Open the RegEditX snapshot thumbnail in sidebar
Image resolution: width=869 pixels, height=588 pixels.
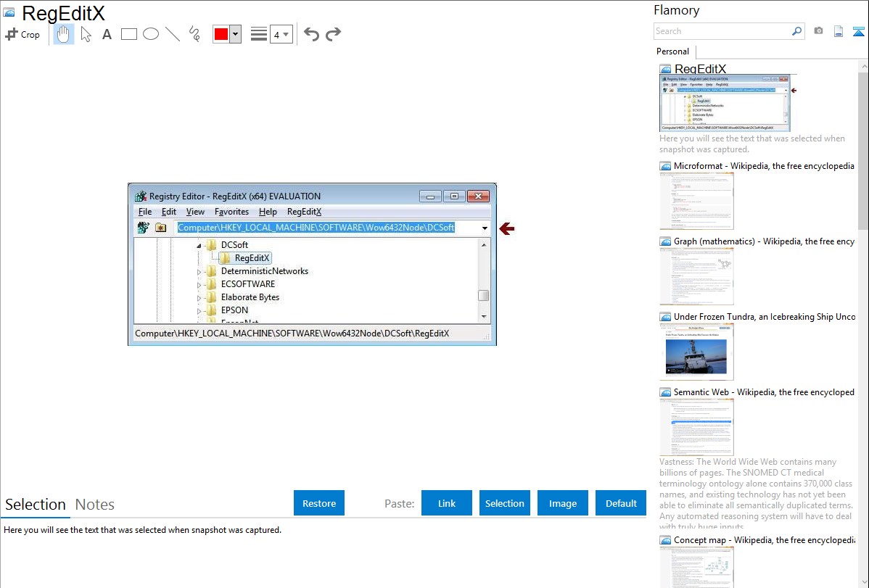[x=725, y=103]
